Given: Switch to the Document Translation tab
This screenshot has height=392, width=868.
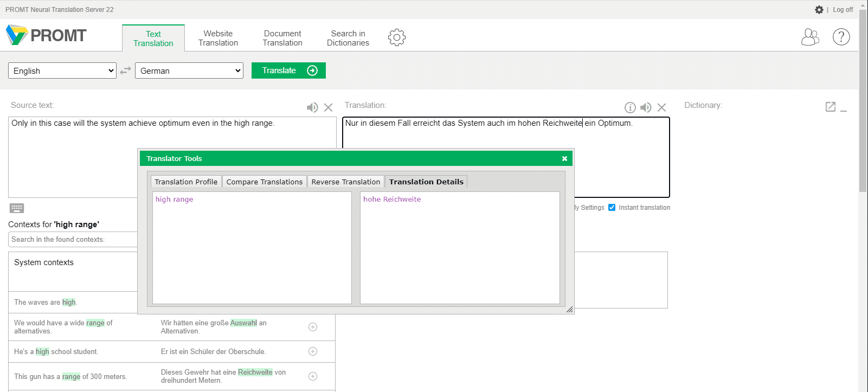Looking at the screenshot, I should (282, 38).
